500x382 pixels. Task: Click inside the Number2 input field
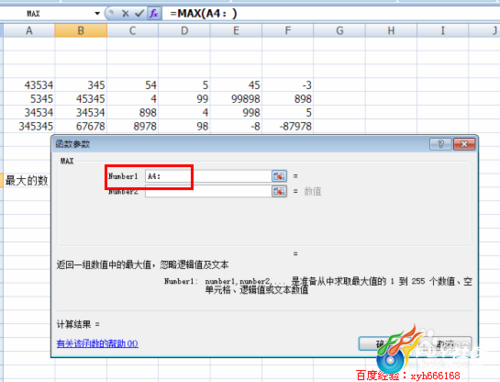coord(208,191)
